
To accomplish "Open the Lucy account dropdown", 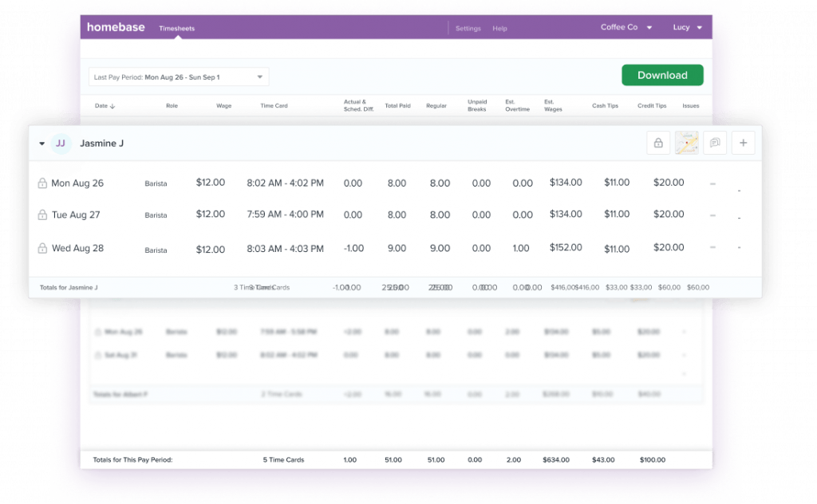I will pos(688,26).
